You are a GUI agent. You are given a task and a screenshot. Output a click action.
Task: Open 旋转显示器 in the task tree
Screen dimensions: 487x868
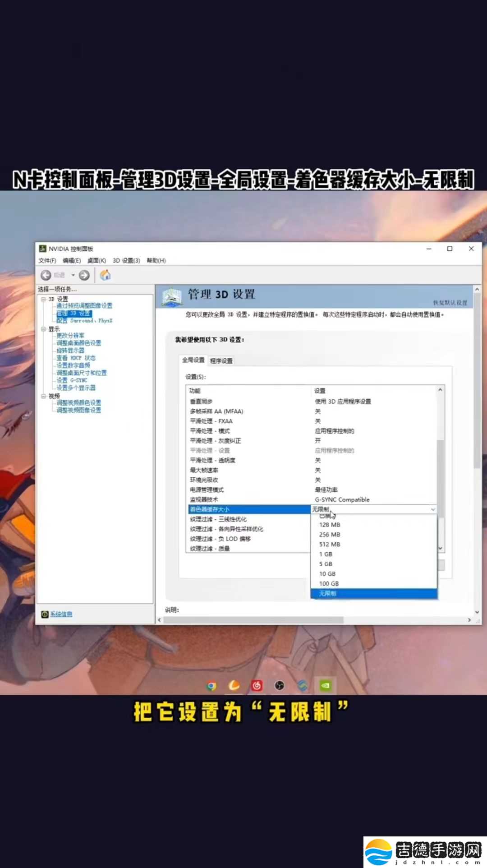click(70, 351)
